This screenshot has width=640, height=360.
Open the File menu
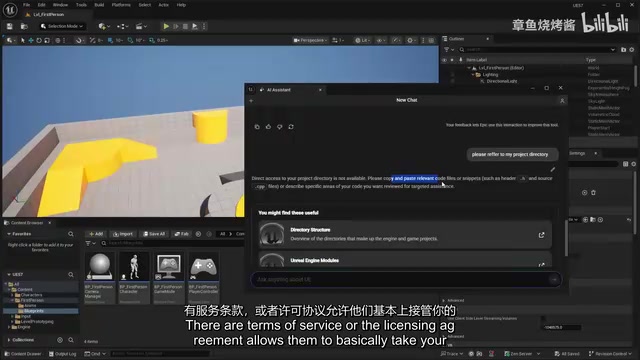tap(27, 5)
